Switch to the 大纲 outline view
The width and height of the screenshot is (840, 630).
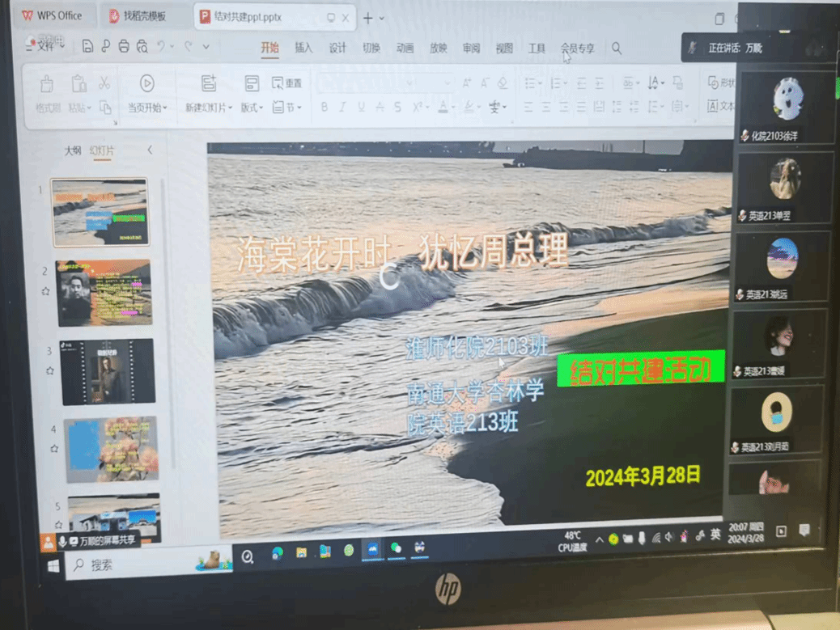tap(73, 150)
